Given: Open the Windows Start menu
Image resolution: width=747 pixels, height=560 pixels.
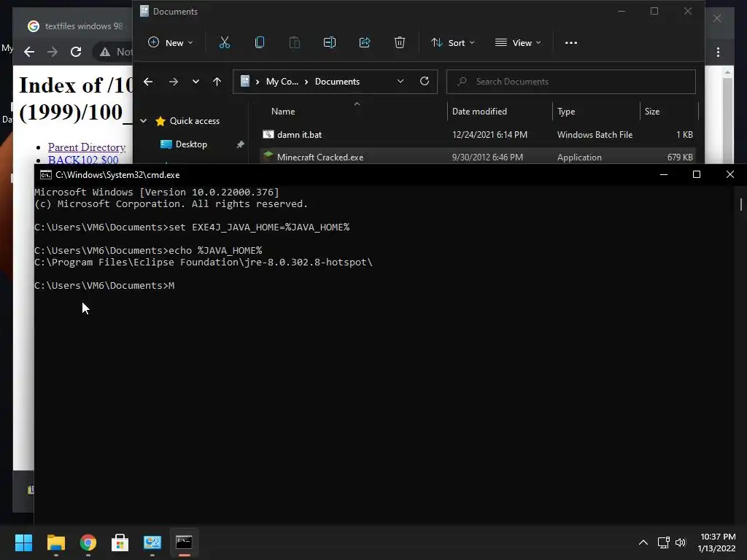Looking at the screenshot, I should pos(23,542).
